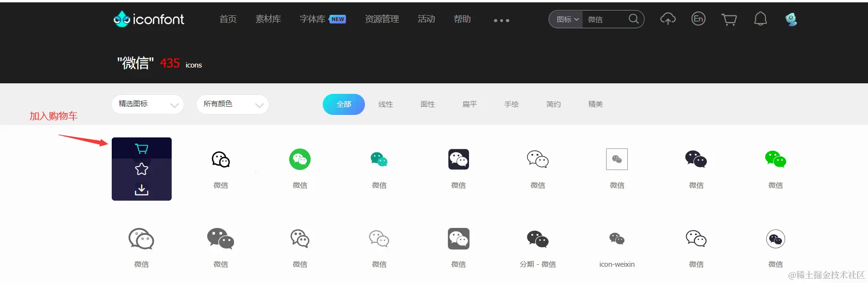Select the thick gray outline WeChat icon

[x=141, y=238]
